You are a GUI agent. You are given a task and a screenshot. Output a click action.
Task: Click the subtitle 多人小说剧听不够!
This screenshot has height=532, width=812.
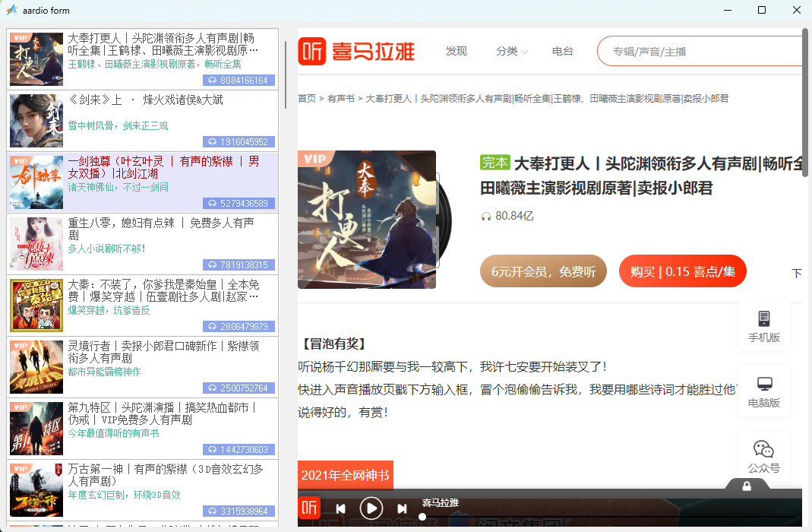[106, 249]
